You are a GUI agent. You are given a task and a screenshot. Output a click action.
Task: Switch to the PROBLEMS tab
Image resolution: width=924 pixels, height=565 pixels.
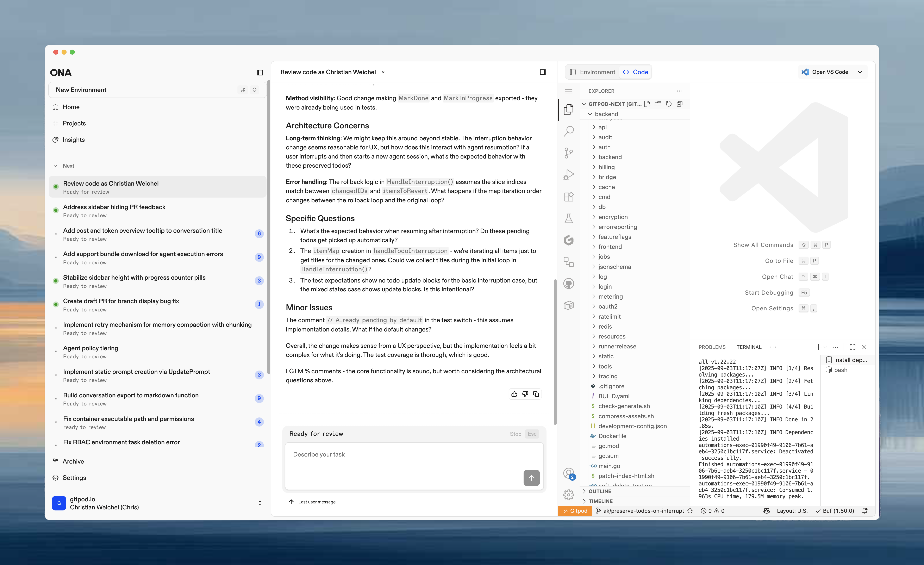[712, 347]
